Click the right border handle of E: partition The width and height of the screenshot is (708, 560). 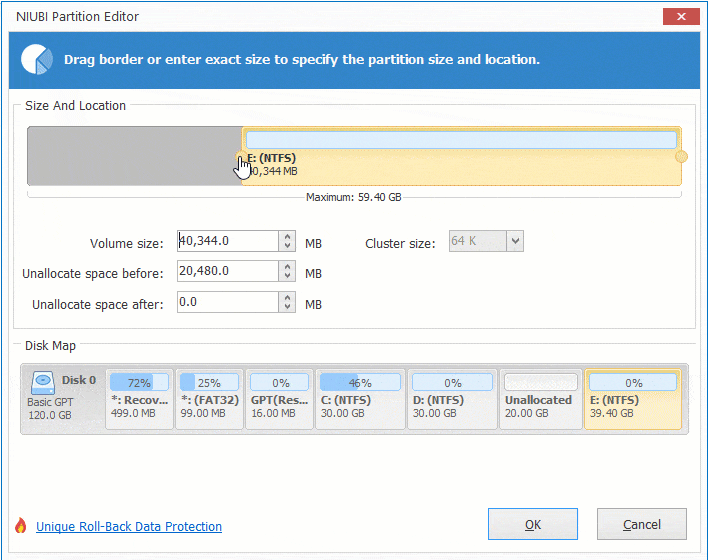pos(681,157)
